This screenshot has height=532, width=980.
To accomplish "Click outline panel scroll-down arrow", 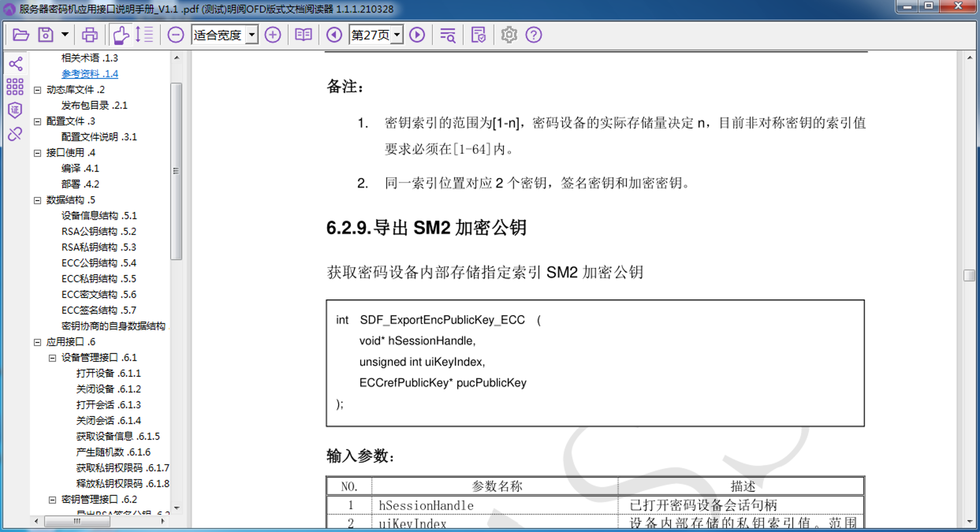I will pyautogui.click(x=177, y=508).
